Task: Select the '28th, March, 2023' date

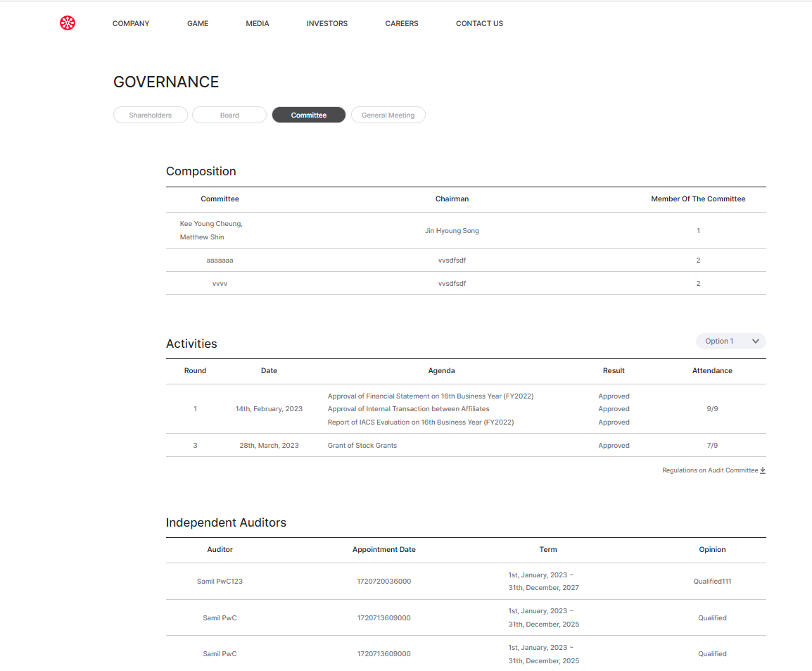Action: click(x=269, y=445)
